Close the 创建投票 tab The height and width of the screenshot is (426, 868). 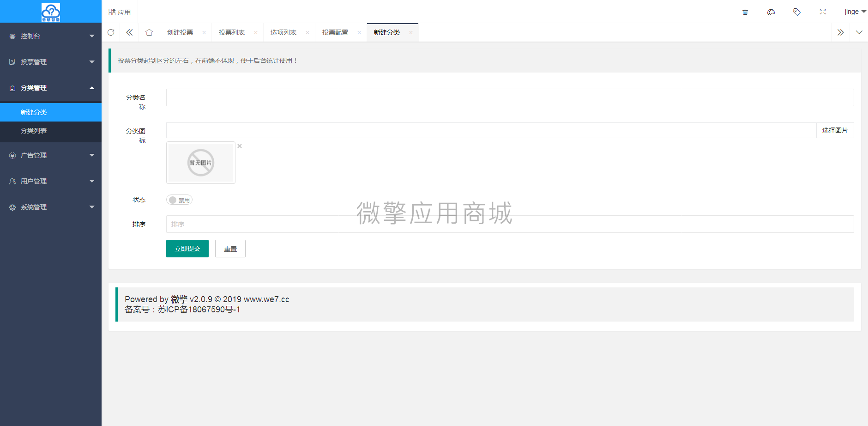[x=204, y=32]
